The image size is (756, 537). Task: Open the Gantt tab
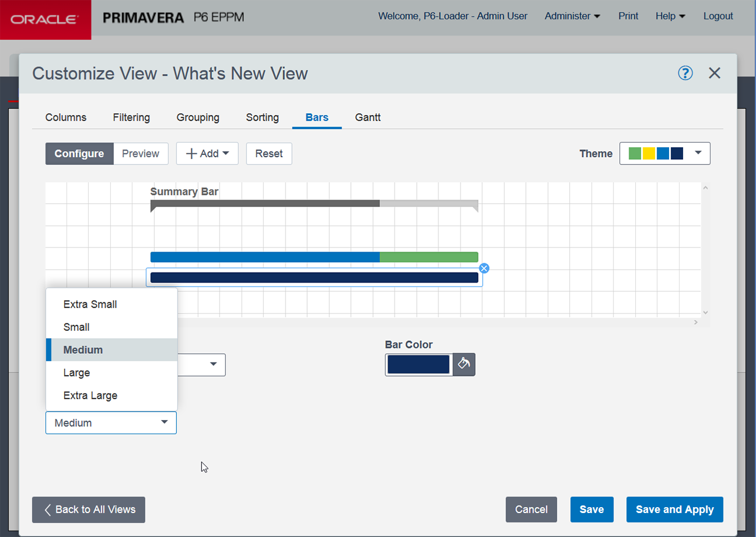point(368,117)
